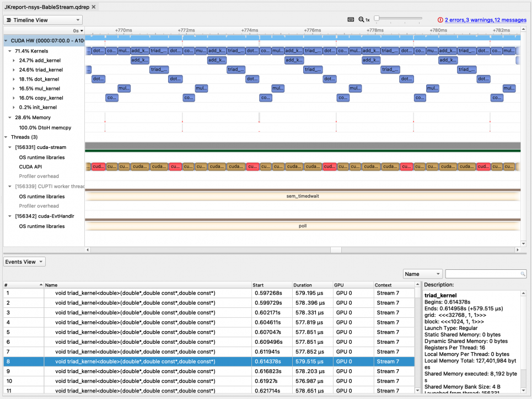
Task: Collapse the CUDA HW row
Action: point(7,41)
